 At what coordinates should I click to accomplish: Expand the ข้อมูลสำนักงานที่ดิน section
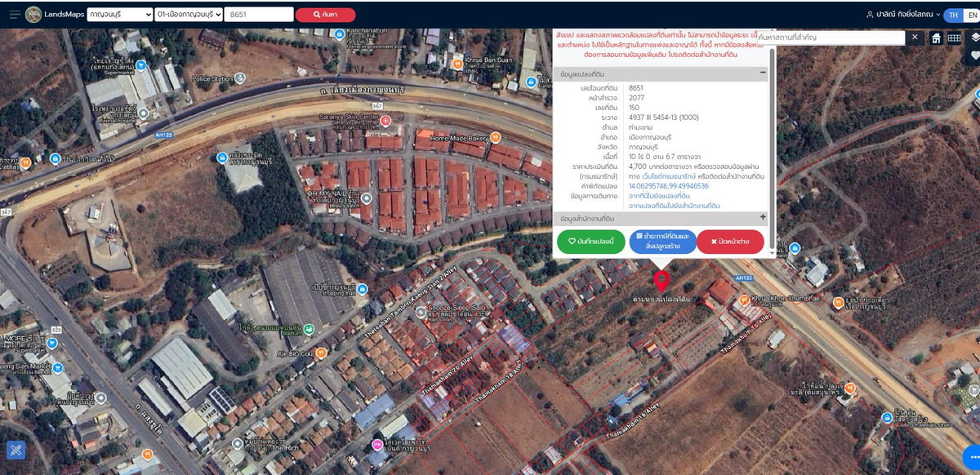[763, 218]
